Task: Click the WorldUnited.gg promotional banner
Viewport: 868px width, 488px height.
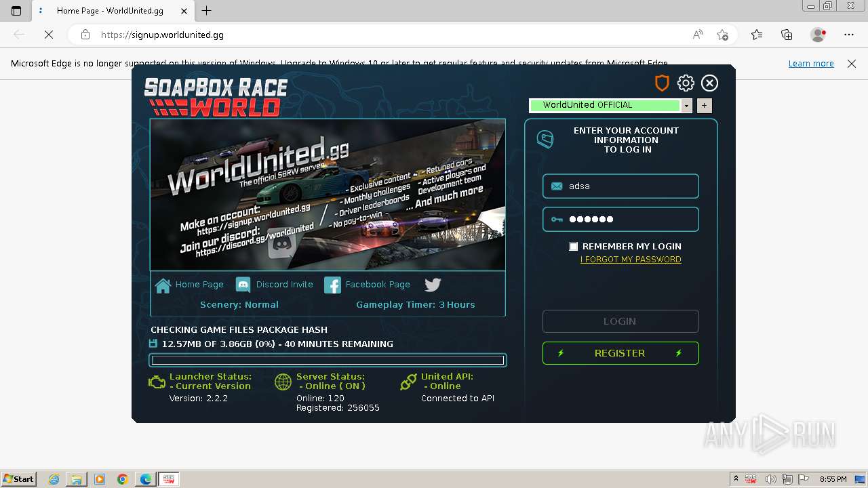Action: coord(328,195)
